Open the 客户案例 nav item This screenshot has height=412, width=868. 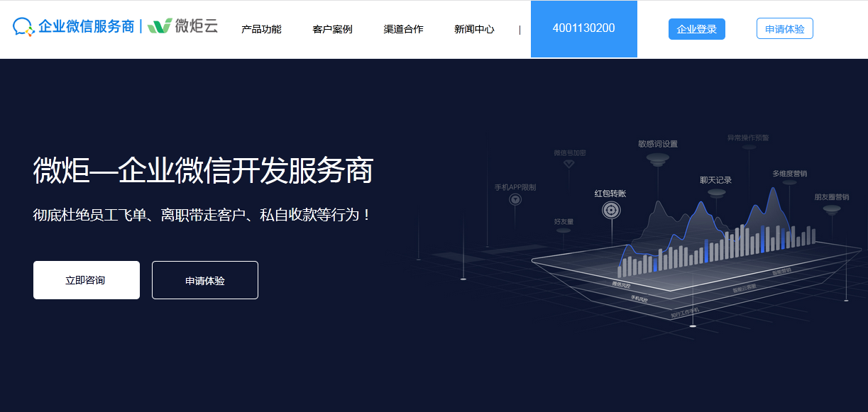[x=332, y=29]
